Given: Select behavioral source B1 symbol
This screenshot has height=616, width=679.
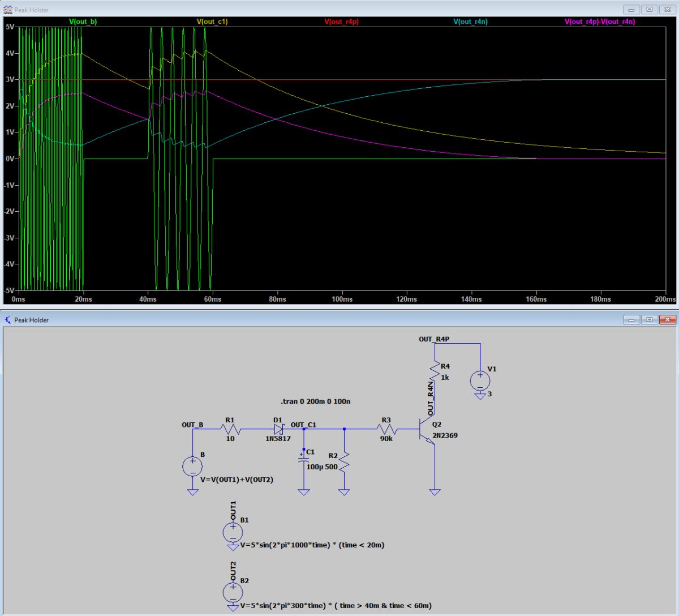Looking at the screenshot, I should click(233, 532).
